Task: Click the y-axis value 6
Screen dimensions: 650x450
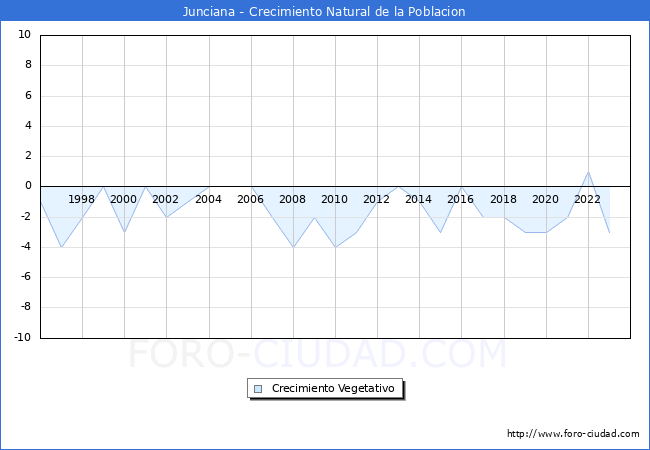Action: point(28,95)
